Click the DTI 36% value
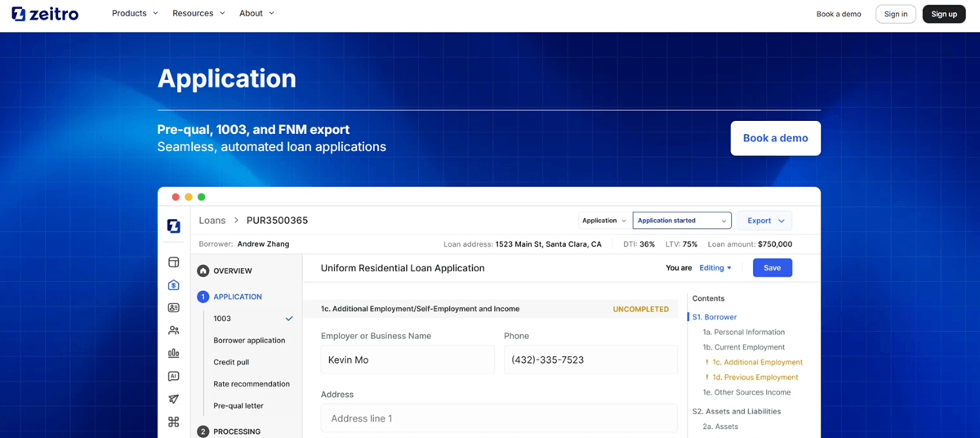 647,244
